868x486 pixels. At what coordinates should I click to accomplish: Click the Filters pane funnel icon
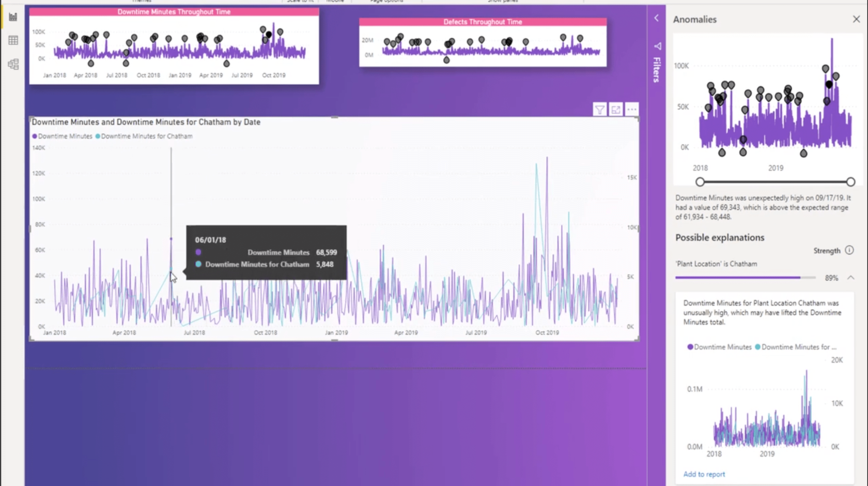coord(657,46)
